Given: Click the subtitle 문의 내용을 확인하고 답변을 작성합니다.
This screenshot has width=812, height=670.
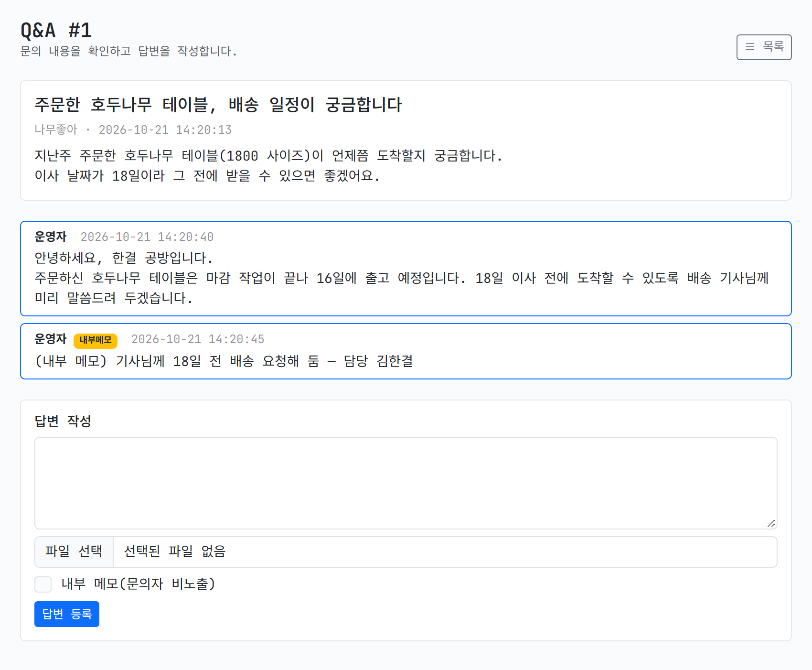Looking at the screenshot, I should pyautogui.click(x=128, y=51).
